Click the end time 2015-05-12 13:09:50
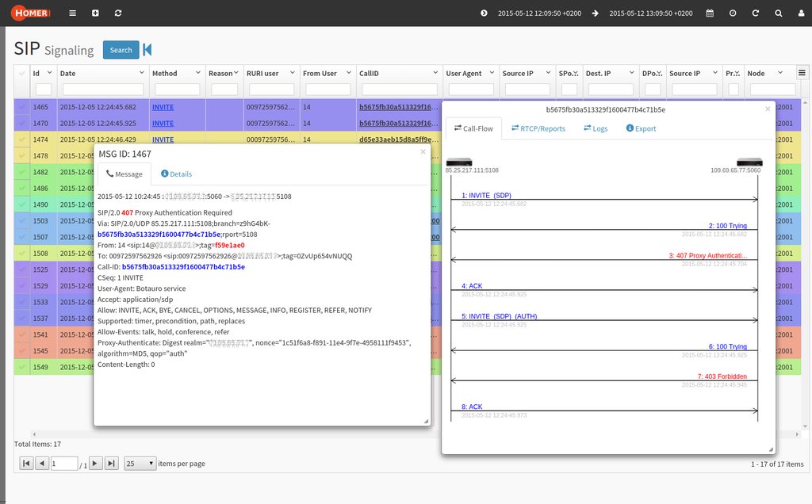The image size is (812, 504). click(x=651, y=13)
